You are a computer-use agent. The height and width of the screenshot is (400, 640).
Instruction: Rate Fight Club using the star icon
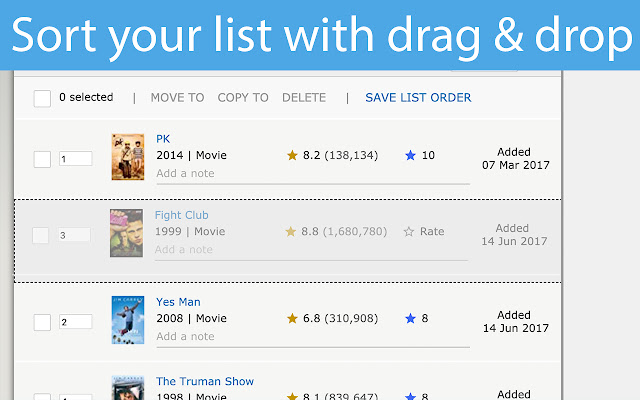coord(408,232)
